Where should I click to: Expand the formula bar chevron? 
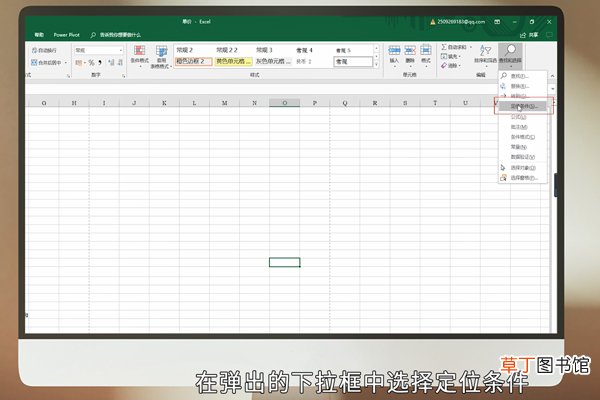(553, 89)
